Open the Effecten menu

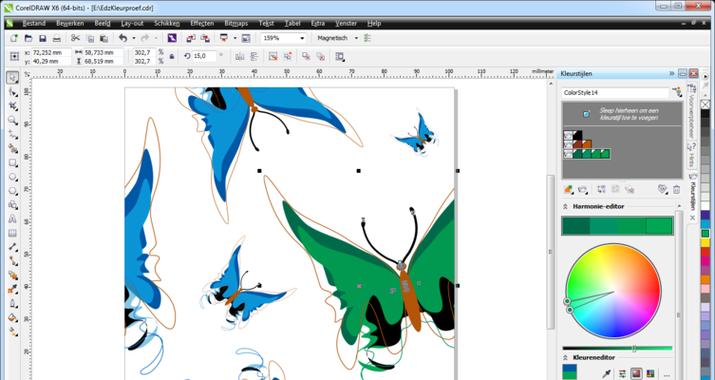202,23
